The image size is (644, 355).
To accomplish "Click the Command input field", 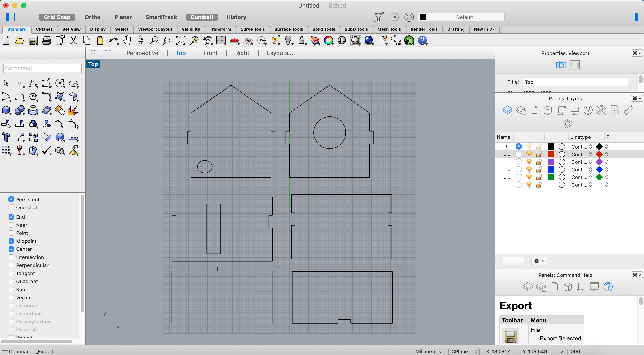I will (43, 68).
